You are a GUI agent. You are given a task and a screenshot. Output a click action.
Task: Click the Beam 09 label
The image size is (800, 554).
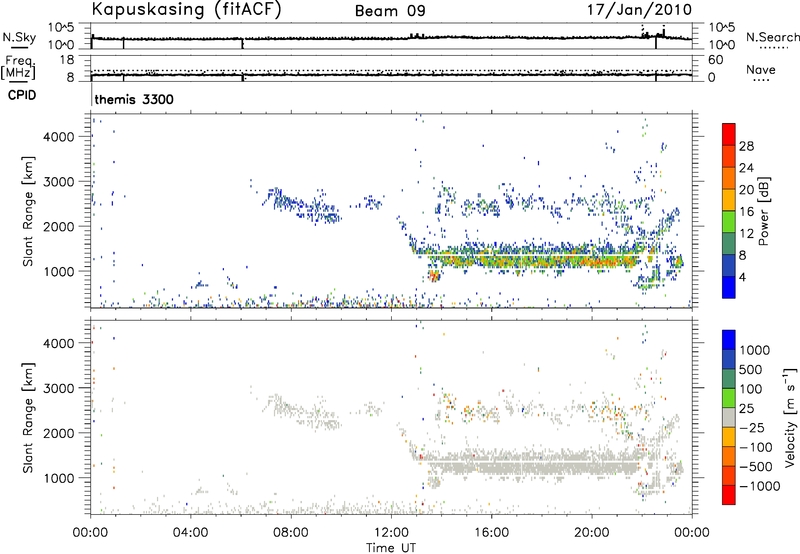pyautogui.click(x=390, y=11)
